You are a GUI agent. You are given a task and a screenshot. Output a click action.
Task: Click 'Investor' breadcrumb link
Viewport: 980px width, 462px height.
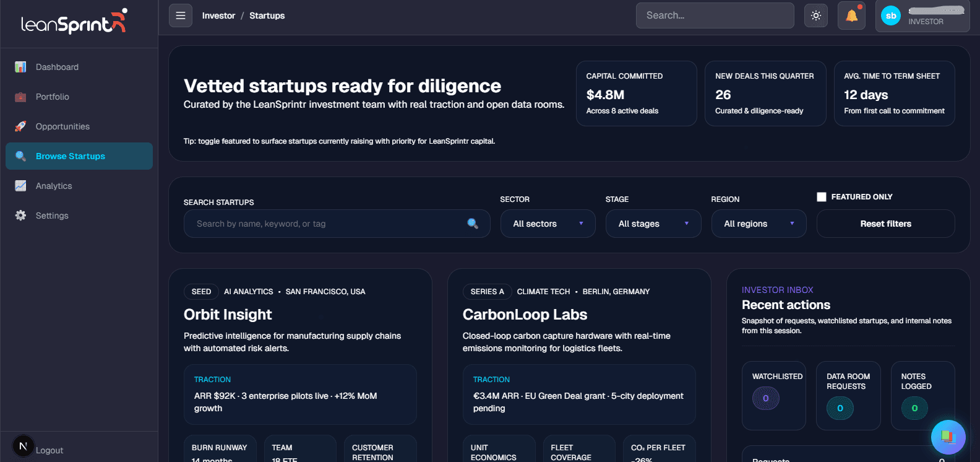pos(218,15)
